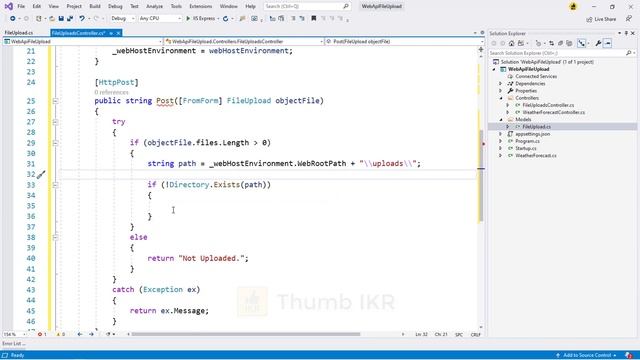This screenshot has height=360, width=640.
Task: Click the next issue arrow in editor footer
Action: pyautogui.click(x=91, y=334)
